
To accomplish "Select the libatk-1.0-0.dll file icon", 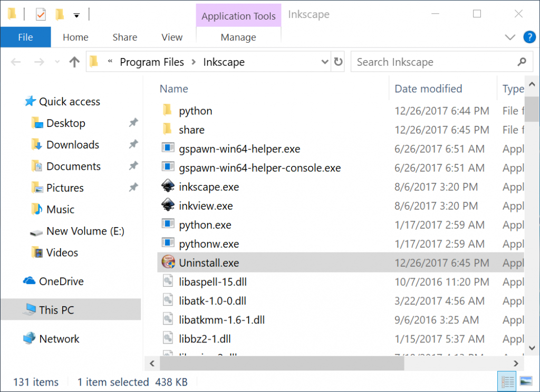I will pos(168,300).
